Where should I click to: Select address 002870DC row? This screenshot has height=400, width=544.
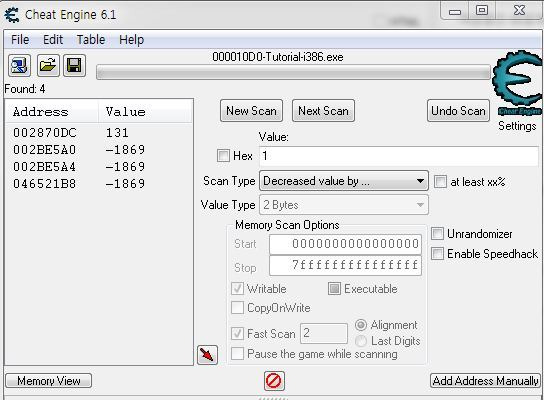point(99,133)
